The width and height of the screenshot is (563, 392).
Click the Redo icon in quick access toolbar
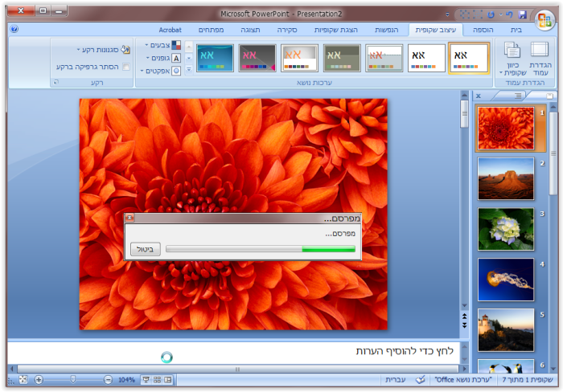491,14
